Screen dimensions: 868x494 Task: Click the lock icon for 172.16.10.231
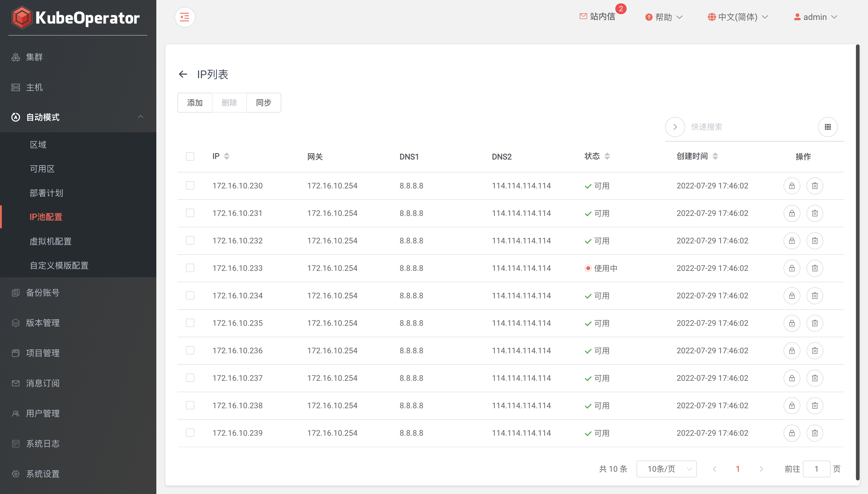(x=792, y=213)
